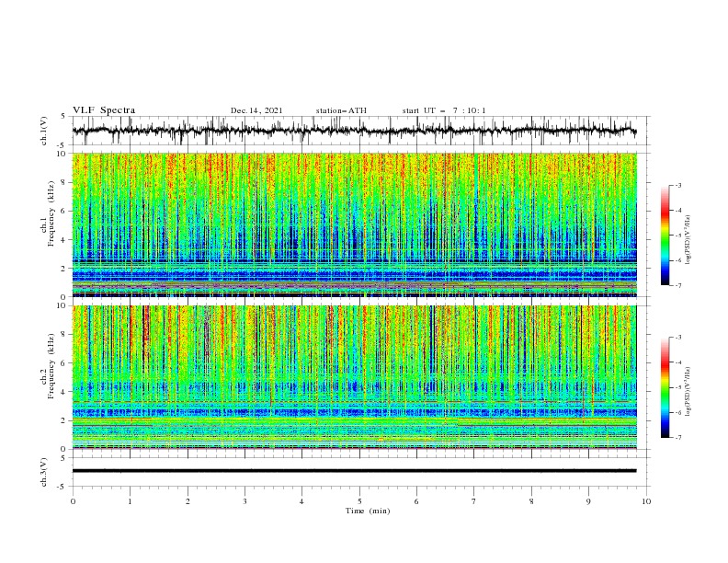Click the ch.1 colorbar "log(PSD)(V²/Hz)" label
The width and height of the screenshot is (728, 563).
click(x=688, y=240)
